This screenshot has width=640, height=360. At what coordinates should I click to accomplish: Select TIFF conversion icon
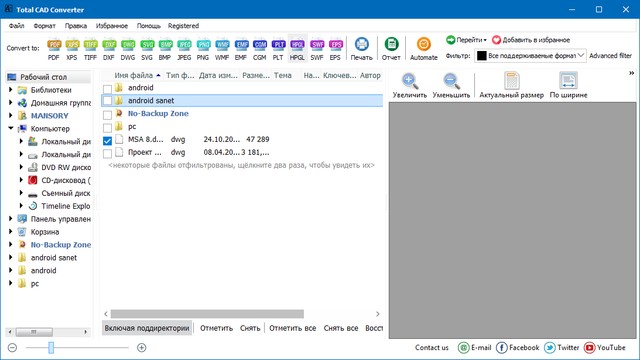90,49
